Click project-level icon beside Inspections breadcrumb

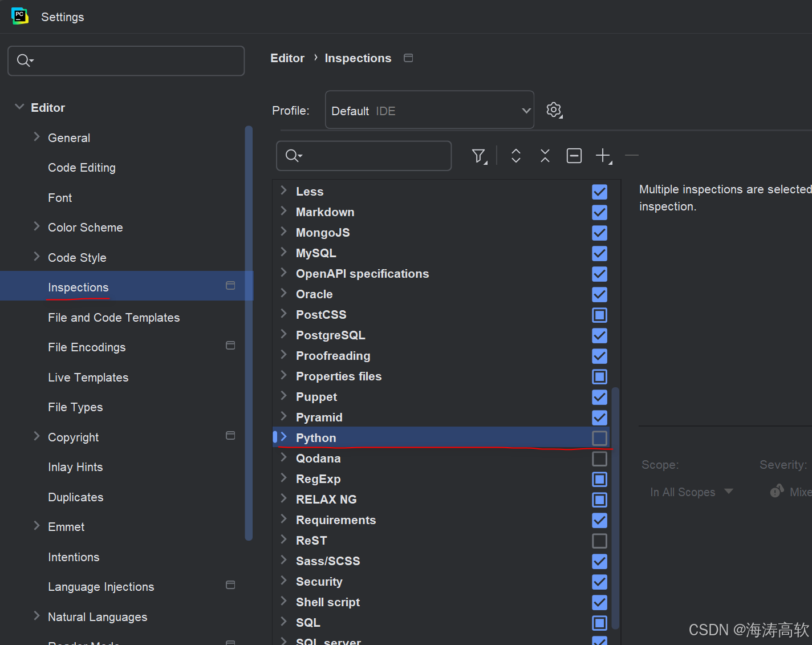pyautogui.click(x=408, y=58)
